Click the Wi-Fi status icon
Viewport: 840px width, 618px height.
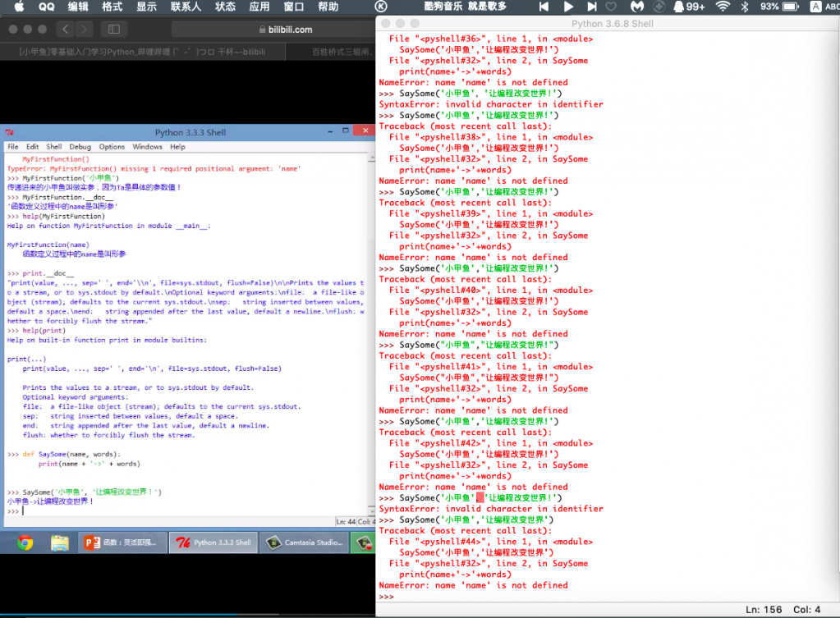[x=723, y=7]
